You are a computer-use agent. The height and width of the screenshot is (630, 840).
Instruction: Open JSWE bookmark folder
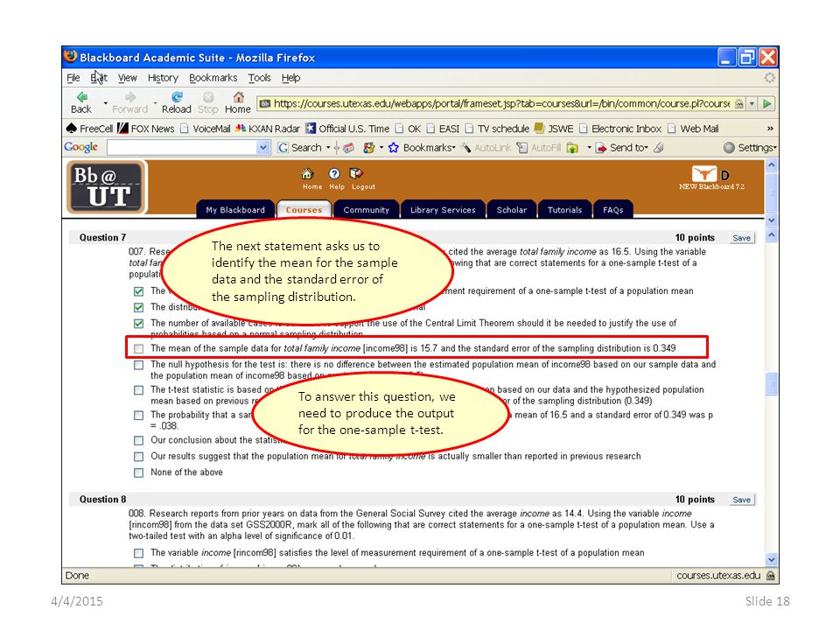(554, 129)
